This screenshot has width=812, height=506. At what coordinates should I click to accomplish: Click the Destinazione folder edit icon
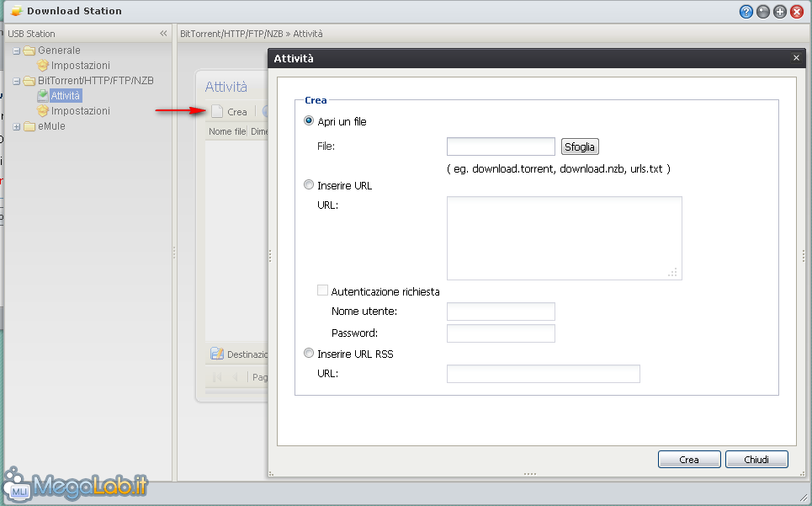[x=217, y=354]
